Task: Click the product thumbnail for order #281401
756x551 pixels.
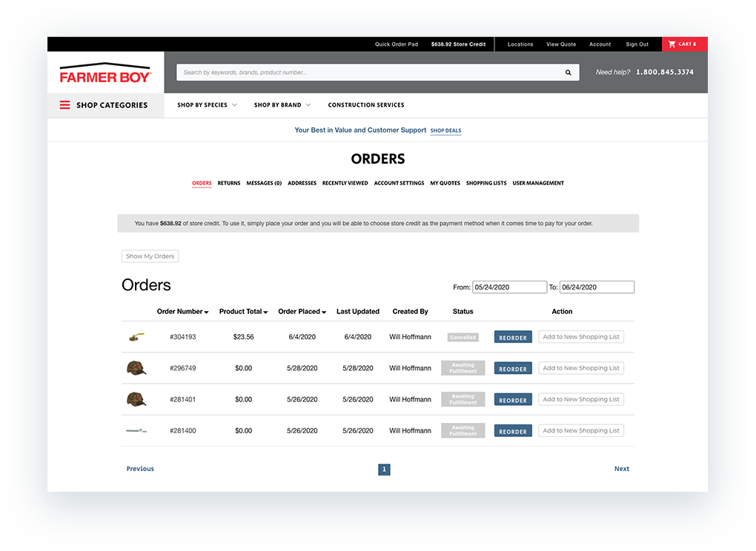Action: click(136, 398)
